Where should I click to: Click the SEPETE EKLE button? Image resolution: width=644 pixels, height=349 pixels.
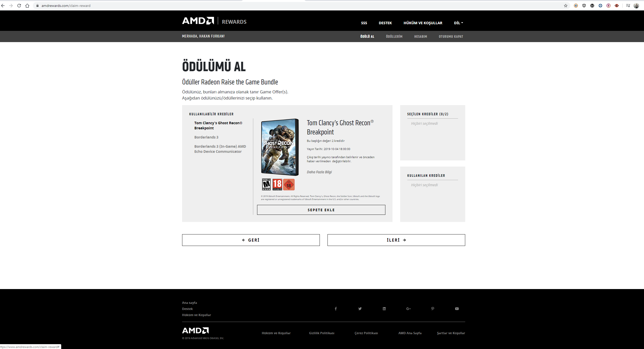click(x=321, y=210)
